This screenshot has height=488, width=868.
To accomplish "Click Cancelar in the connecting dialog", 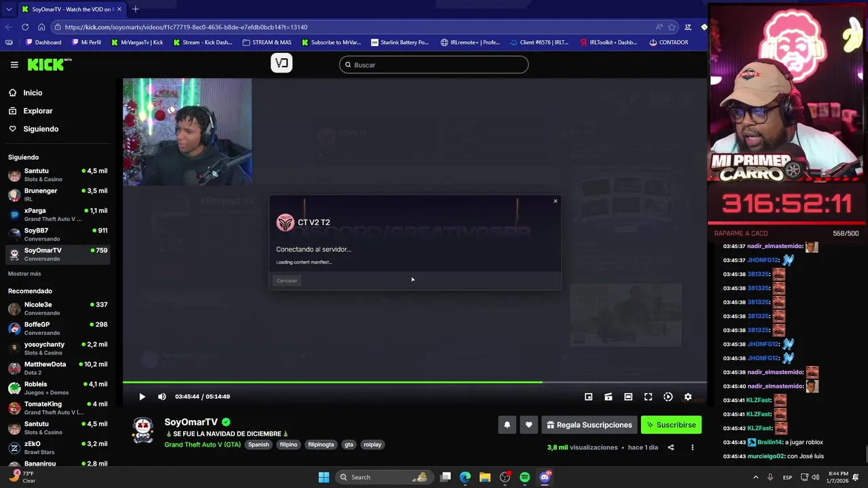I will coord(287,281).
